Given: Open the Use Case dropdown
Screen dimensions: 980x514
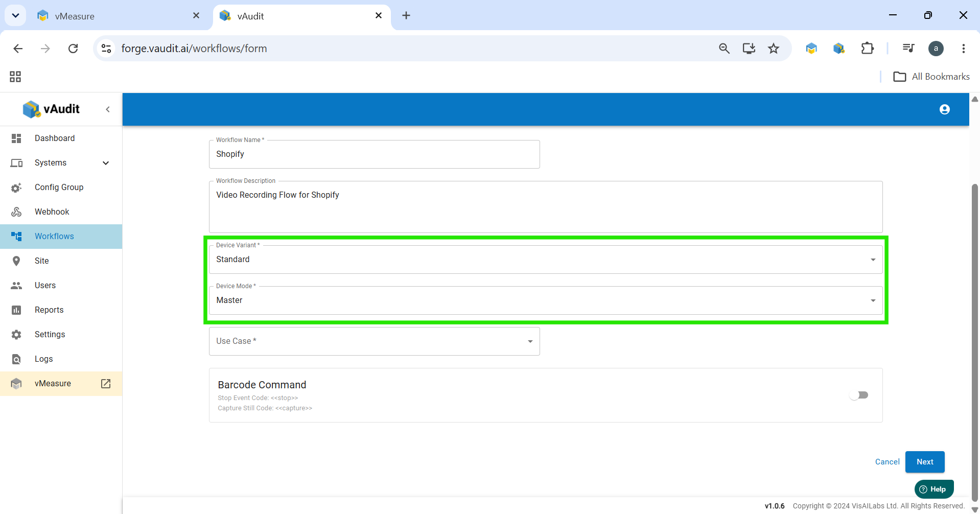Looking at the screenshot, I should [x=374, y=341].
